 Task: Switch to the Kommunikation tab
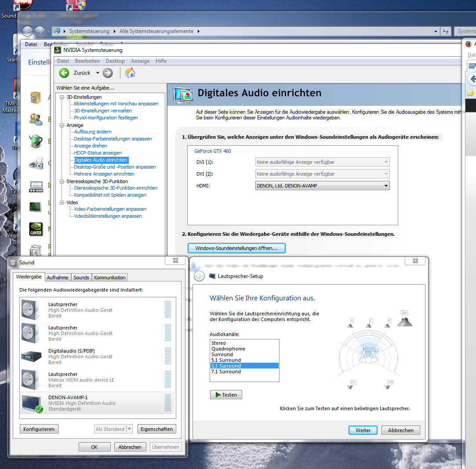click(109, 278)
